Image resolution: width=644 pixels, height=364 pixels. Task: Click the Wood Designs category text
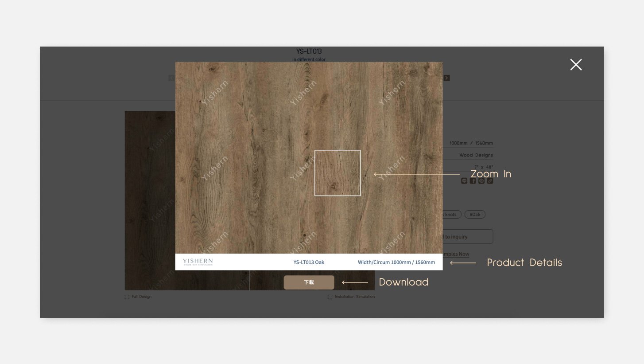pyautogui.click(x=476, y=155)
